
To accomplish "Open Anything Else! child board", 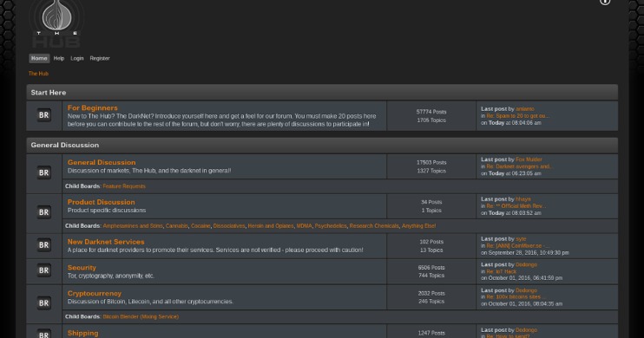I will tap(418, 226).
